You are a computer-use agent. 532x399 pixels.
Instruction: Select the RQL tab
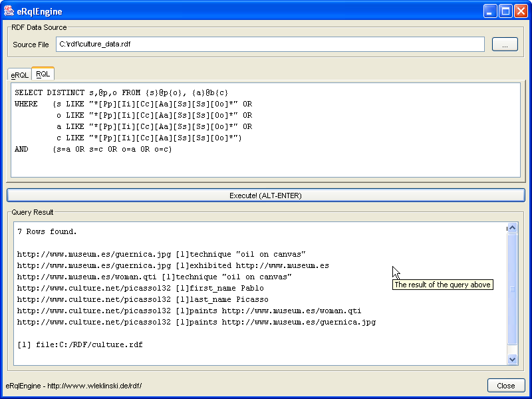point(43,74)
